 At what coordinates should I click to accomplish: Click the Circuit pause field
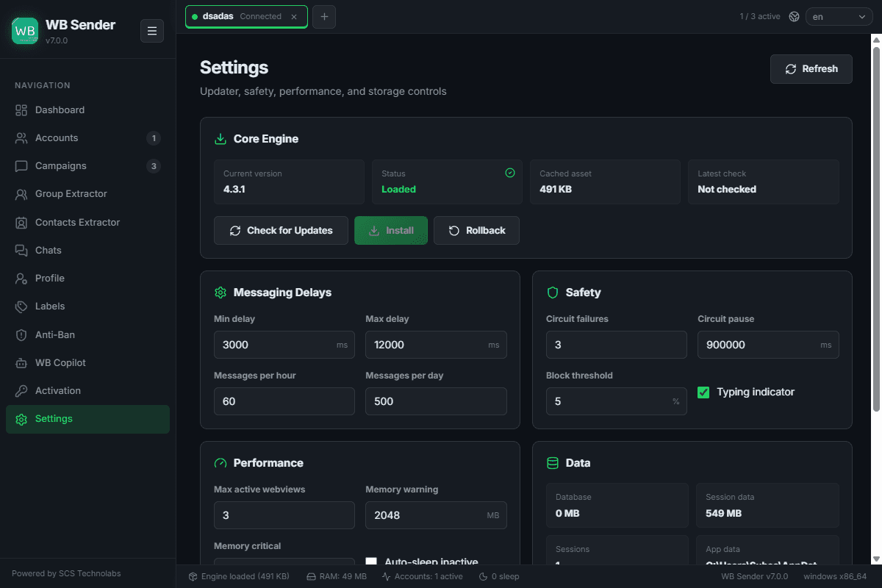coord(768,345)
